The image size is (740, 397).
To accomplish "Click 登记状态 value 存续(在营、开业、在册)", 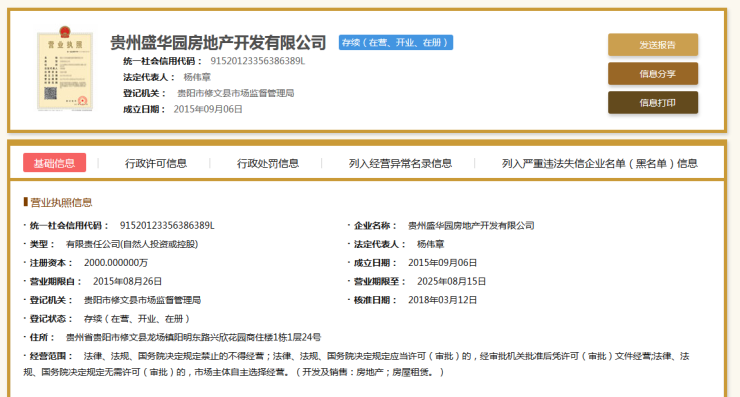I will [x=136, y=319].
